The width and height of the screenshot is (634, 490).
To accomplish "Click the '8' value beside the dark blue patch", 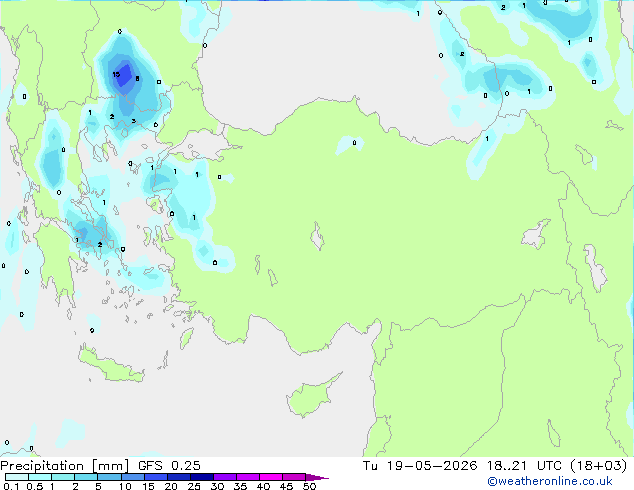I will coord(137,78).
